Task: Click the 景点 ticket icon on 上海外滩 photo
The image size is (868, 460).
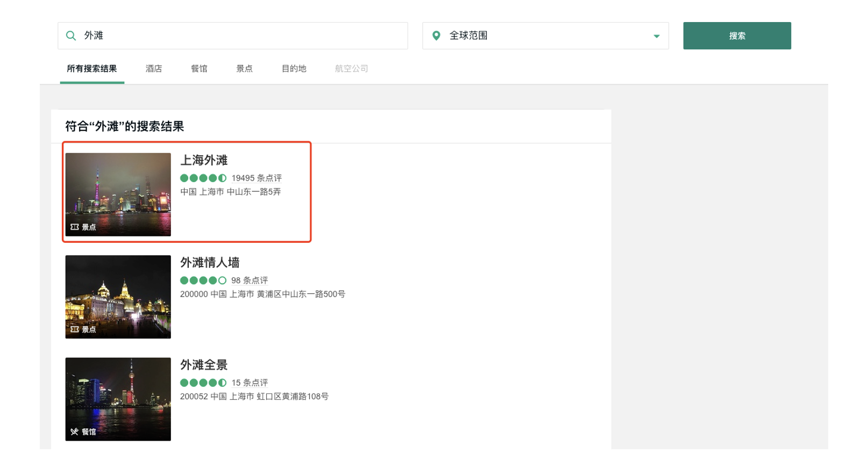Action: (x=75, y=227)
